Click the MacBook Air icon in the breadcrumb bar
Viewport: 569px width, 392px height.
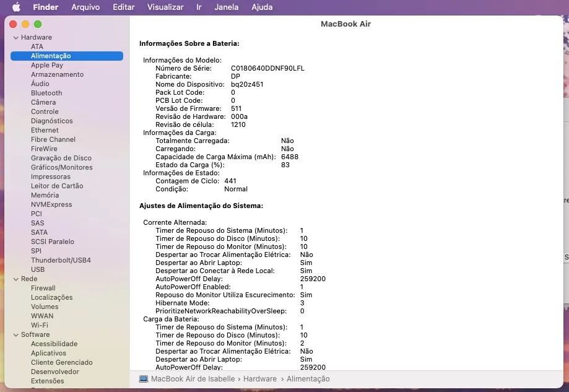(x=143, y=378)
